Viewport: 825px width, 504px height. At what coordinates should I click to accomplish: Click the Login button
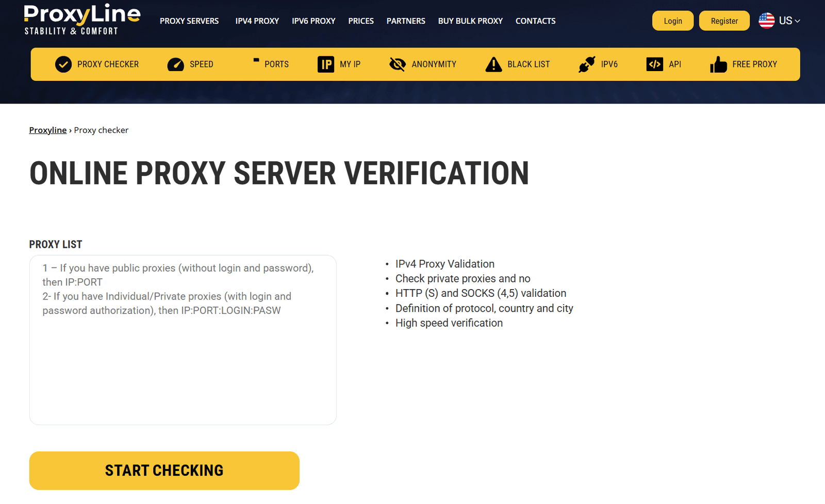673,21
